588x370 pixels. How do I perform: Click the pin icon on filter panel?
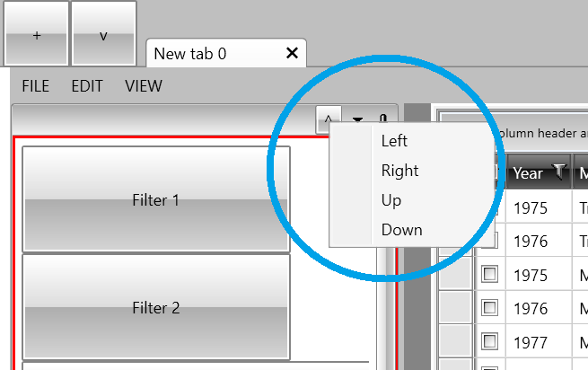click(382, 119)
